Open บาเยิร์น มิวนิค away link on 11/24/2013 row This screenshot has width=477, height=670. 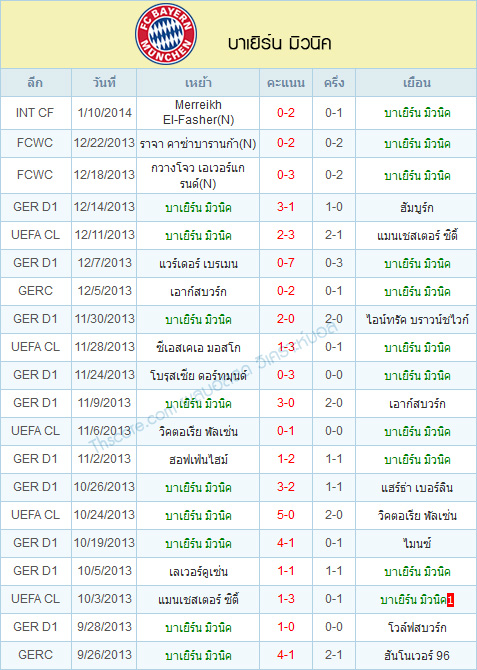coord(417,376)
